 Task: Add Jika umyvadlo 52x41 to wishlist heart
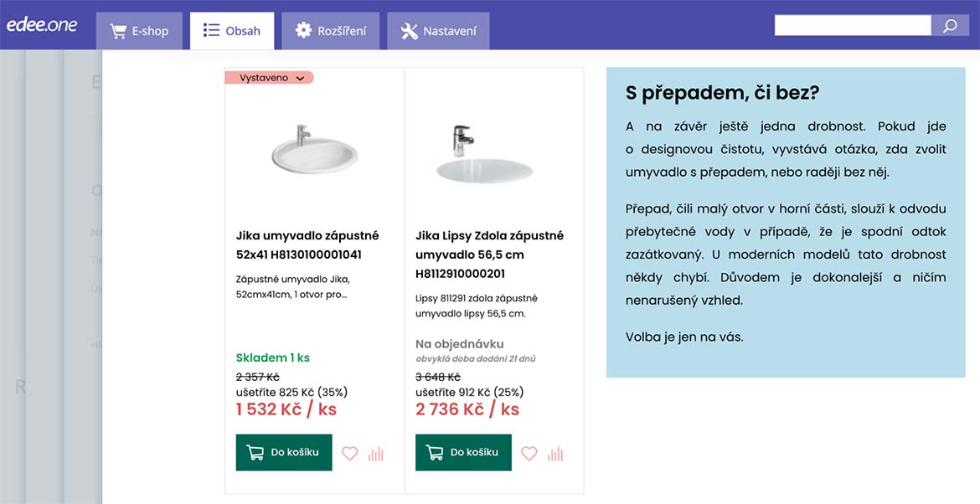click(350, 454)
